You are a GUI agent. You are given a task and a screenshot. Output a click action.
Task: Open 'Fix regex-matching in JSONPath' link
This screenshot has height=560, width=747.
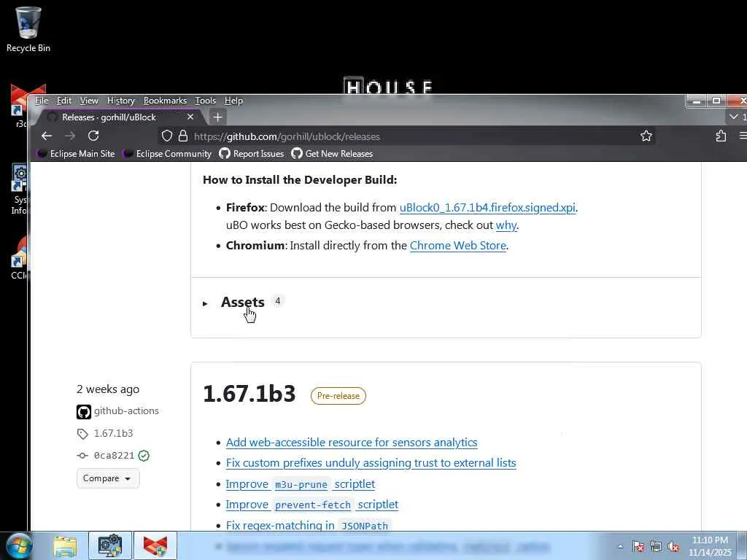[x=307, y=525]
